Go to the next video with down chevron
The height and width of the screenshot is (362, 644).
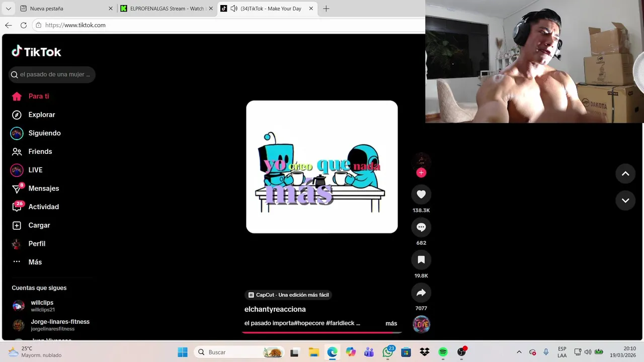[x=625, y=200]
